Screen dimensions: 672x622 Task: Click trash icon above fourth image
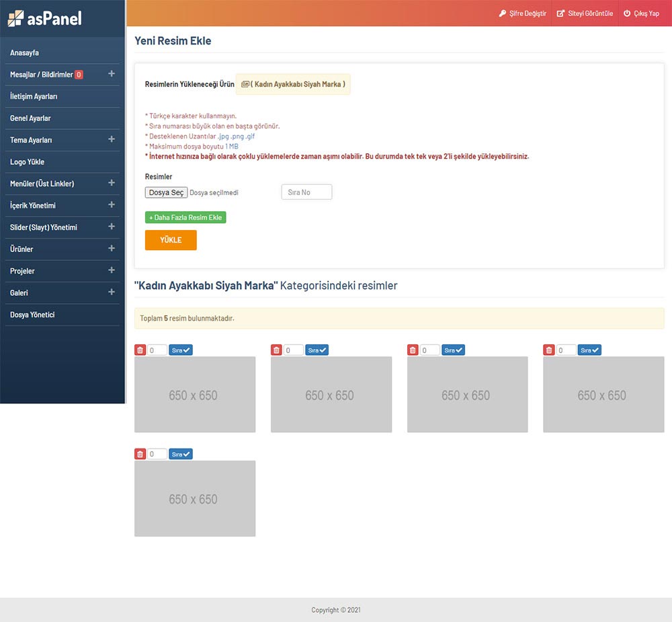click(x=549, y=350)
